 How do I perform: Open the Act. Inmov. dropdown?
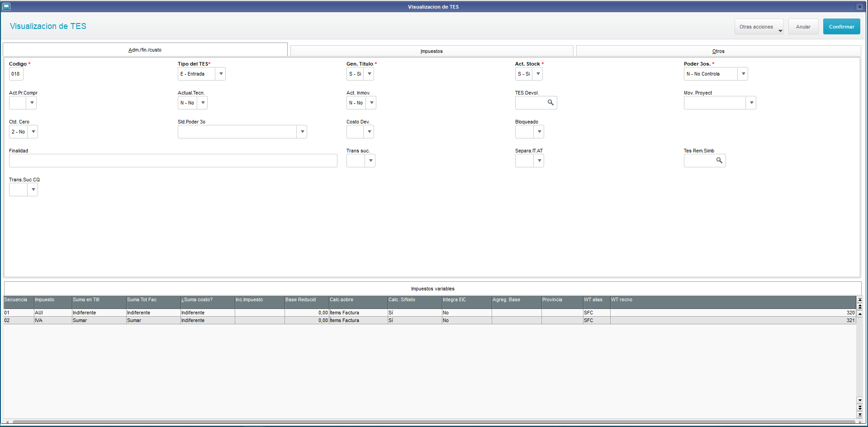371,103
